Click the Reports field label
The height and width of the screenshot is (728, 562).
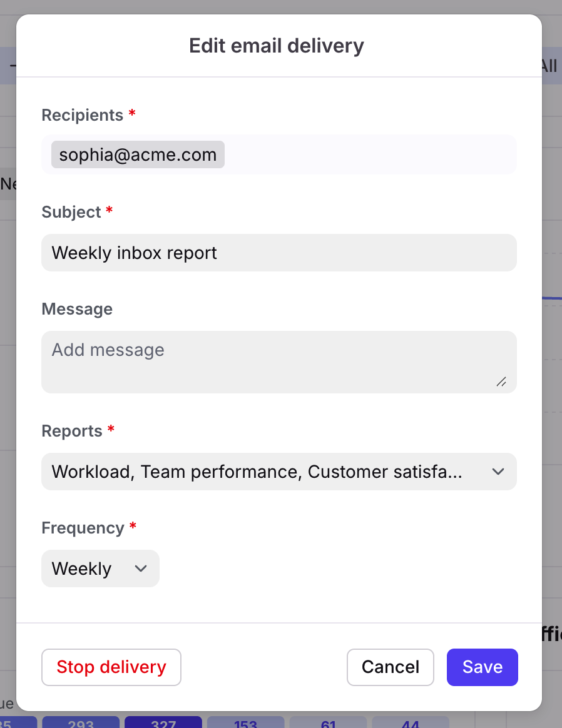72,431
